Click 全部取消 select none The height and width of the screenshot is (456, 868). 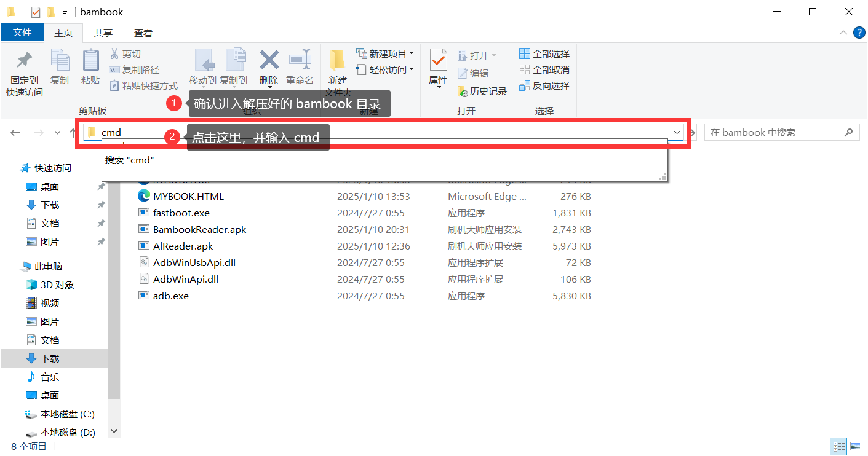pyautogui.click(x=544, y=69)
